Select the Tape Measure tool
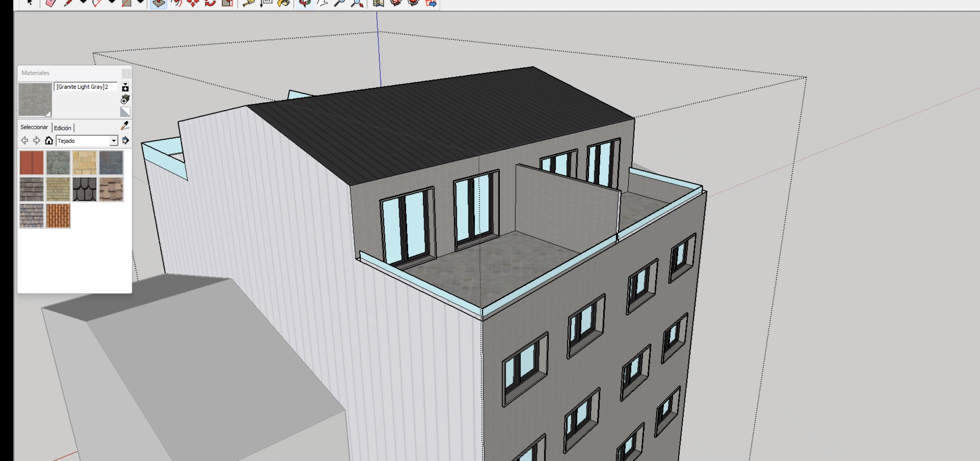This screenshot has width=980, height=461. coord(249,3)
